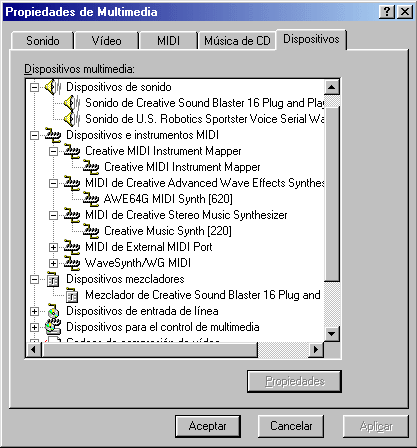Click the icon of the parent Creative MIDI Instrument Mapper
Image resolution: width=417 pixels, height=448 pixels.
(x=72, y=151)
